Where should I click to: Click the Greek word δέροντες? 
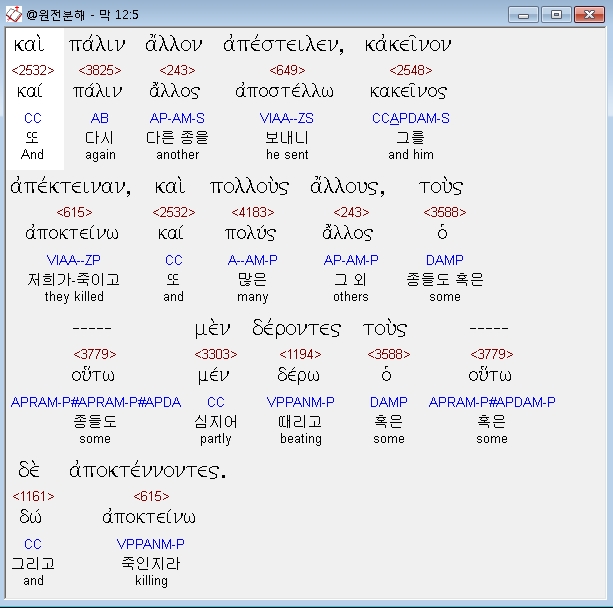point(296,328)
